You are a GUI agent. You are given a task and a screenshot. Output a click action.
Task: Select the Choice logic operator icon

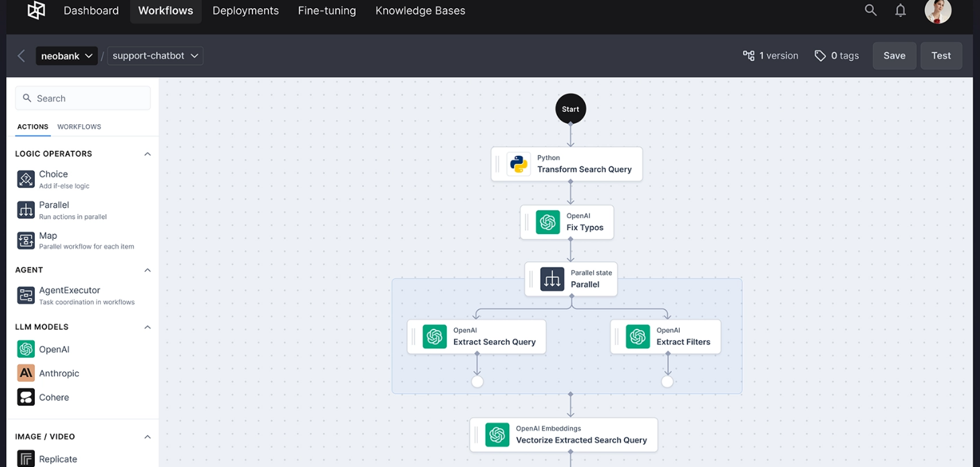point(26,179)
